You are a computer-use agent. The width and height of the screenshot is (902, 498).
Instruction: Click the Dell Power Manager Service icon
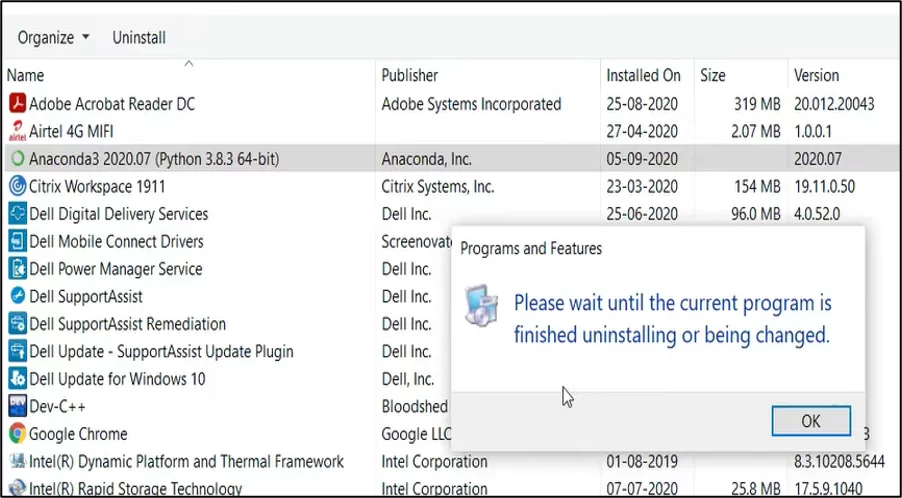pyautogui.click(x=18, y=269)
